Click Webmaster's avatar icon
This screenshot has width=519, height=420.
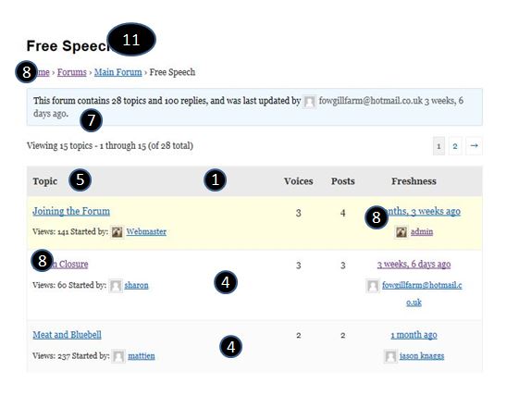(117, 231)
